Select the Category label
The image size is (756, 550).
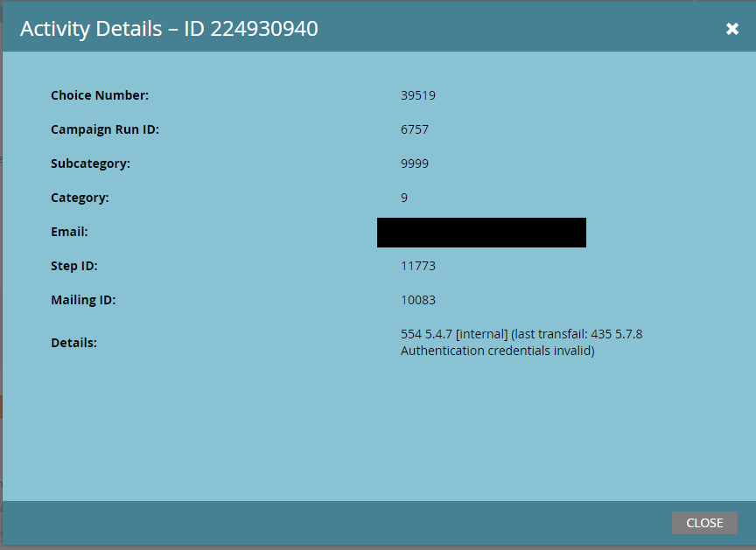click(x=80, y=198)
